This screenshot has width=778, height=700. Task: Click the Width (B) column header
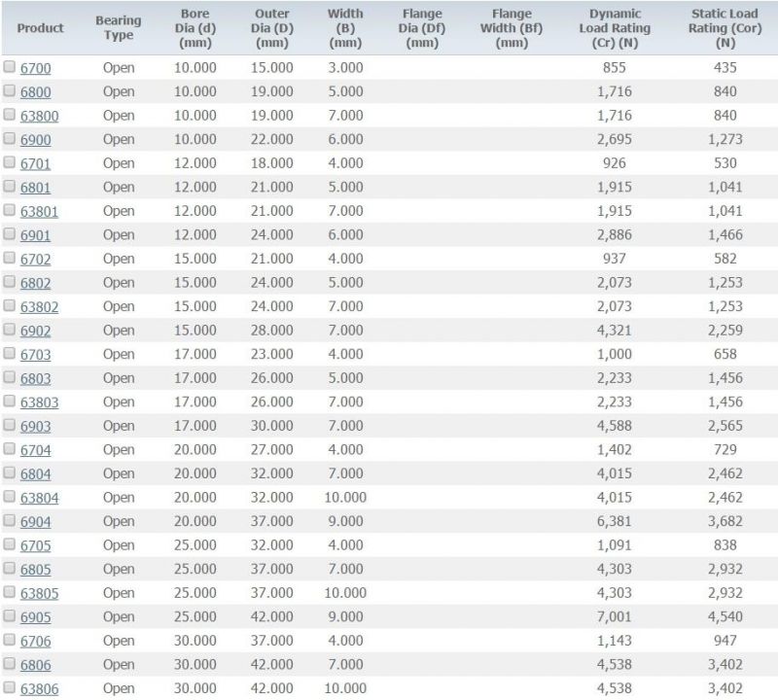(x=345, y=28)
